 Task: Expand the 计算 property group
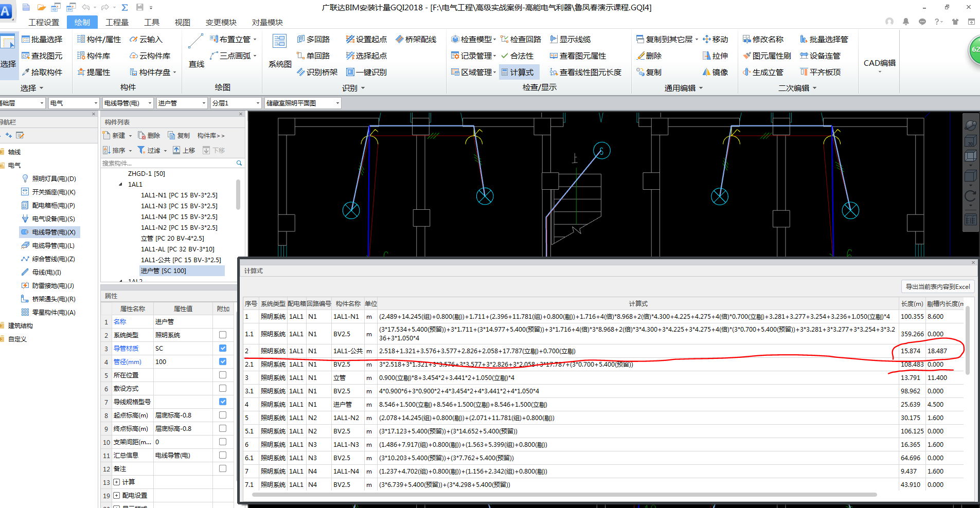[117, 482]
